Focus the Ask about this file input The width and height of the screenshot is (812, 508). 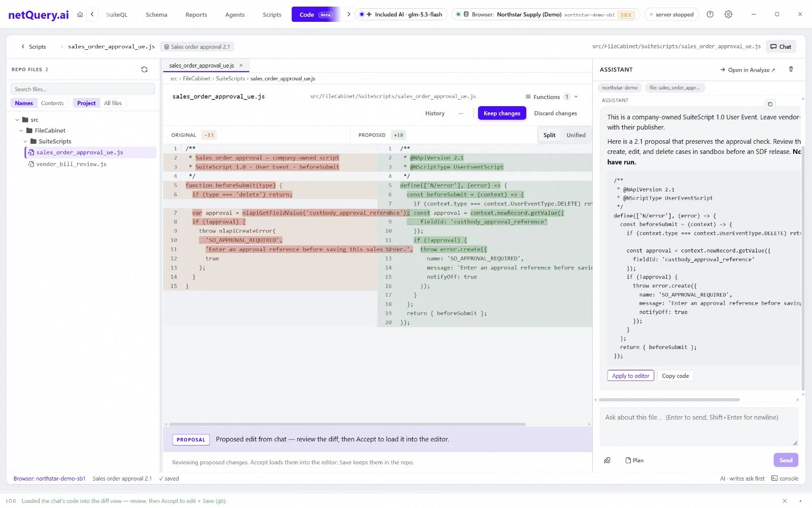pyautogui.click(x=699, y=427)
